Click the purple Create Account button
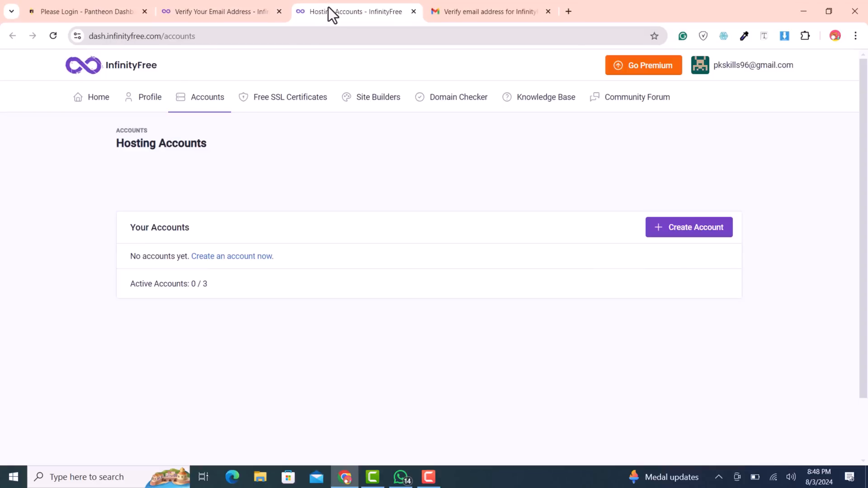Image resolution: width=868 pixels, height=488 pixels. point(689,227)
